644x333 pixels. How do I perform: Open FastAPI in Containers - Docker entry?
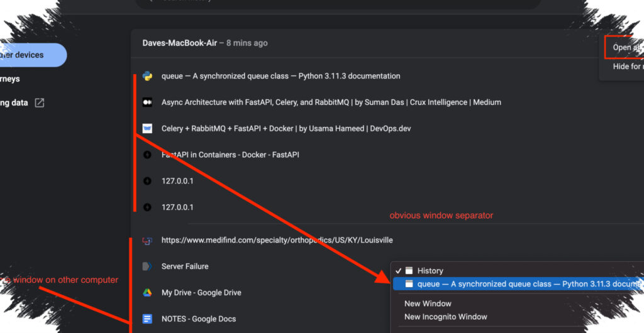(230, 155)
